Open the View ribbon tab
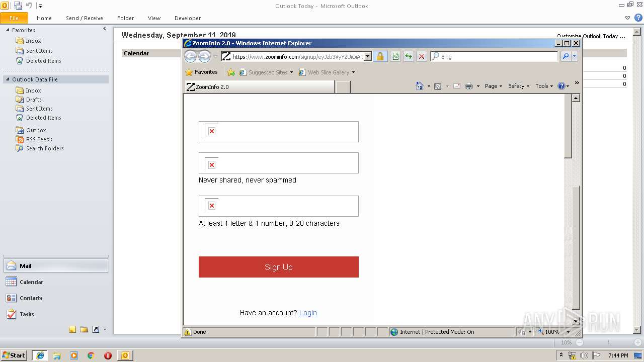This screenshot has width=644, height=362. (x=154, y=18)
